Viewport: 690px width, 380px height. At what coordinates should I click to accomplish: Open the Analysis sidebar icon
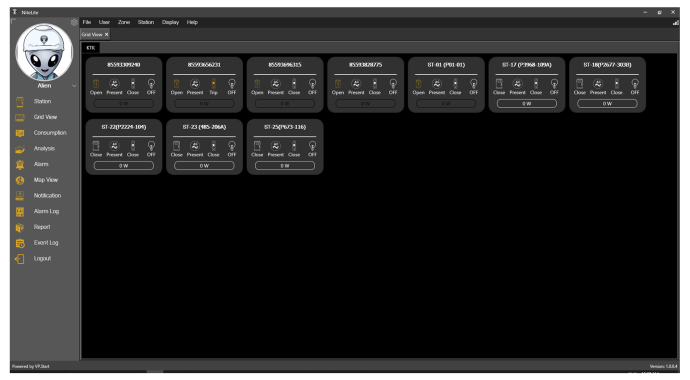20,149
